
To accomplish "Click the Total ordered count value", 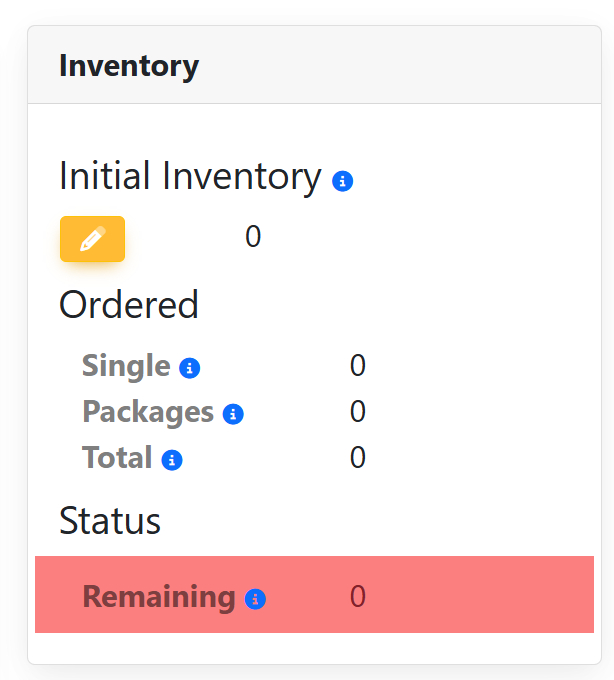I will (x=357, y=458).
